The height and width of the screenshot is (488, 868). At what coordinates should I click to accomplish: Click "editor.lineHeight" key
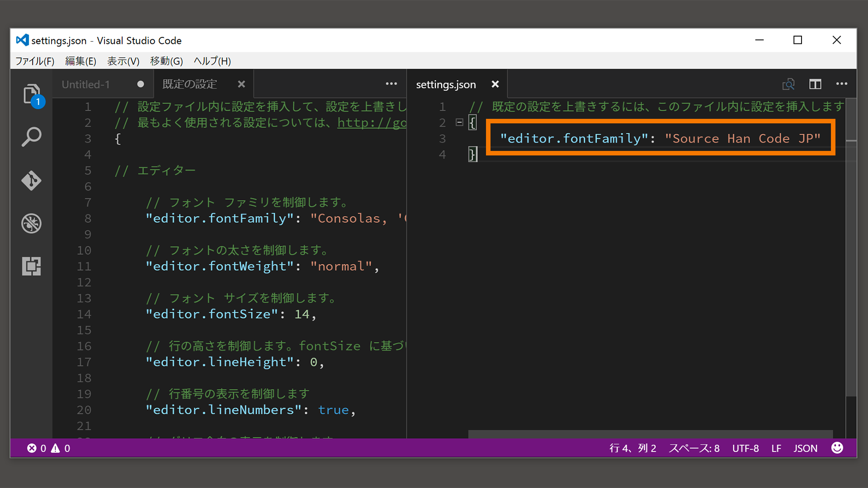coord(220,362)
